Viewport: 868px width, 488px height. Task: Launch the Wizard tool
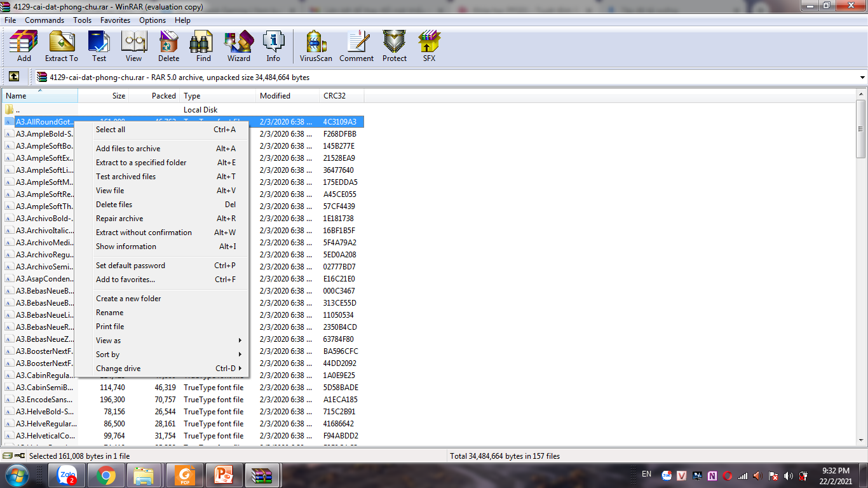click(238, 46)
